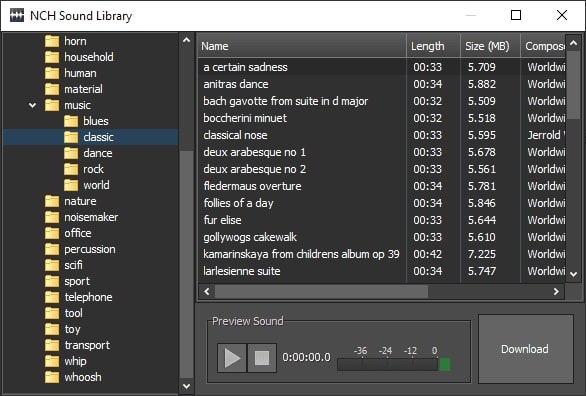The image size is (586, 396).
Task: Click horizontal scrollbar left arrow
Action: coord(207,291)
